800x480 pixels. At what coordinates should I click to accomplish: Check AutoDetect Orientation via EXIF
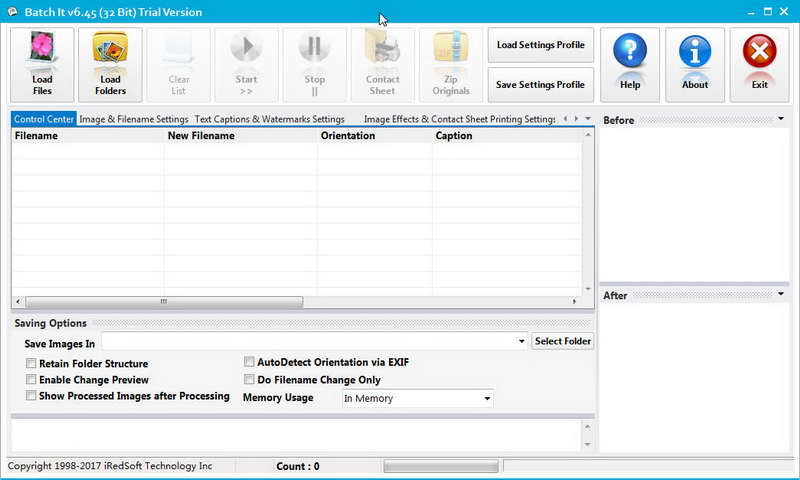click(249, 362)
